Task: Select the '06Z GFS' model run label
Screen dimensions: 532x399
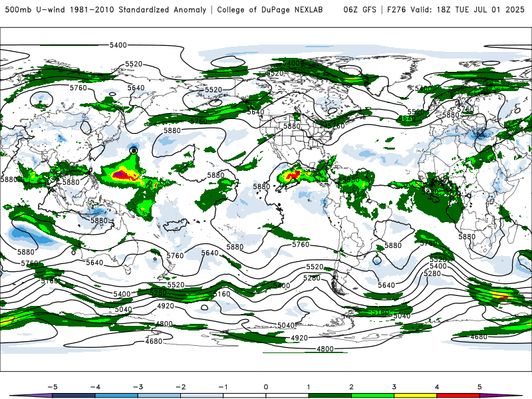Action: pos(360,9)
